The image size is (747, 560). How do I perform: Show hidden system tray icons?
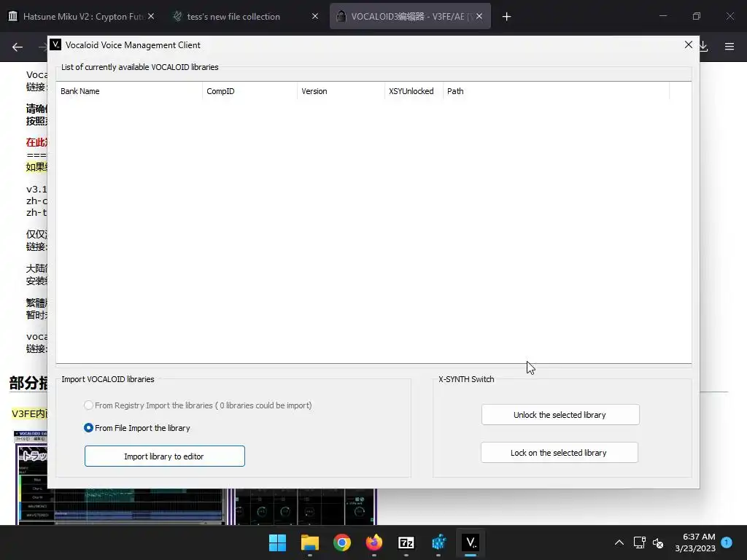[619, 542]
